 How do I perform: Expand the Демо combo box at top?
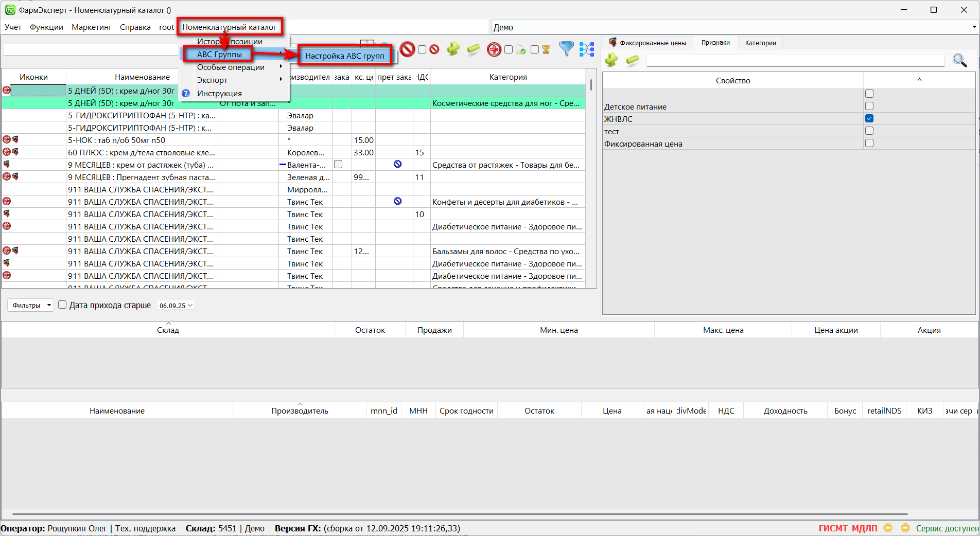tap(974, 27)
